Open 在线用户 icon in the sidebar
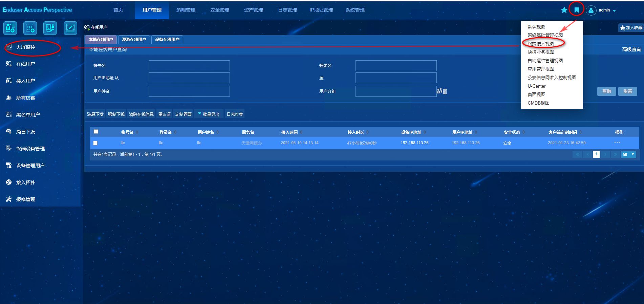 tap(9, 64)
